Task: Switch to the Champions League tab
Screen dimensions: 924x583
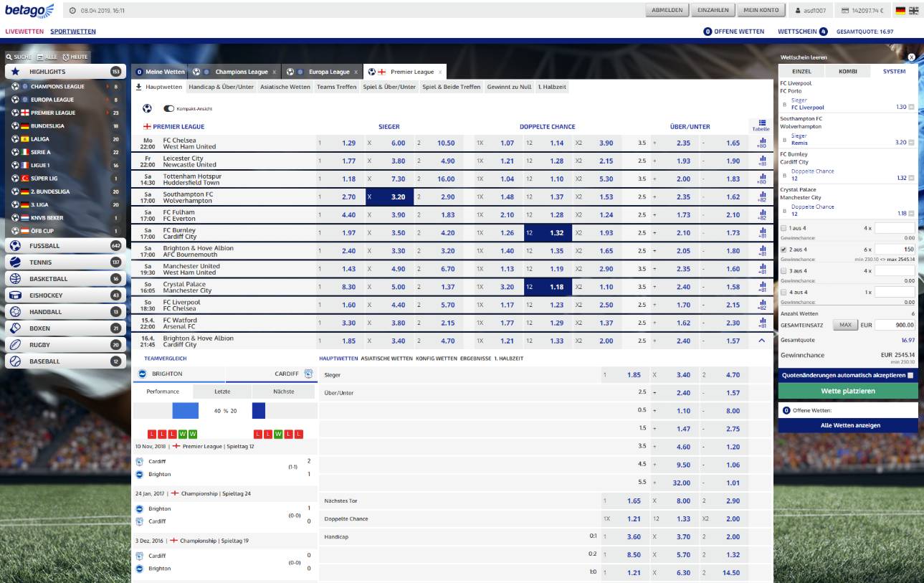Action: point(234,72)
